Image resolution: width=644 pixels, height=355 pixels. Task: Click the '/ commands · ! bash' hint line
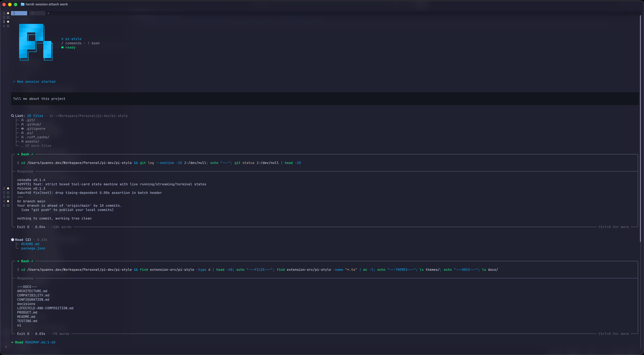pyautogui.click(x=80, y=43)
